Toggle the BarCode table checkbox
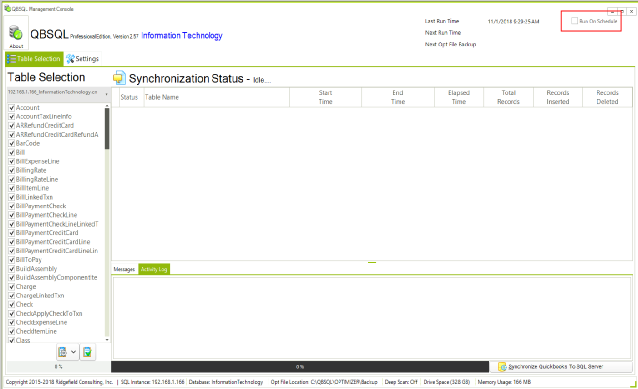 coord(12,144)
